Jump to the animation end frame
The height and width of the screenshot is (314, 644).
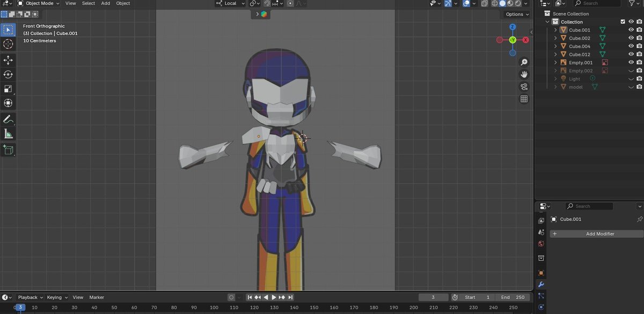[x=291, y=297]
